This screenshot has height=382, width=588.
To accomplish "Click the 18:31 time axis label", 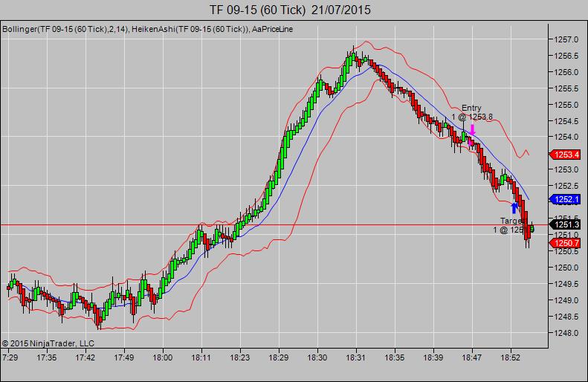I will coord(355,357).
